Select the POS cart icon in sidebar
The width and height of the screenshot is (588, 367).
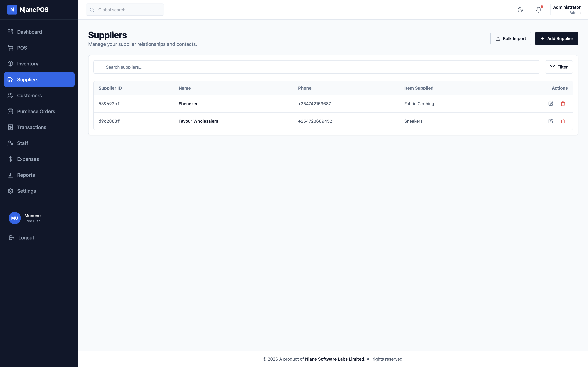(10, 48)
